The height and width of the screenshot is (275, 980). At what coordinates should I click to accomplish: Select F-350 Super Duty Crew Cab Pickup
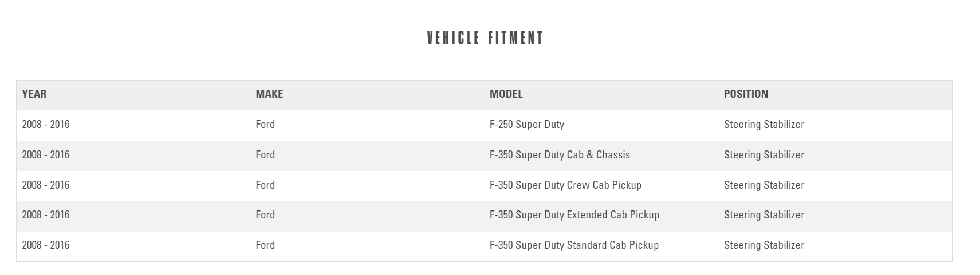click(565, 185)
